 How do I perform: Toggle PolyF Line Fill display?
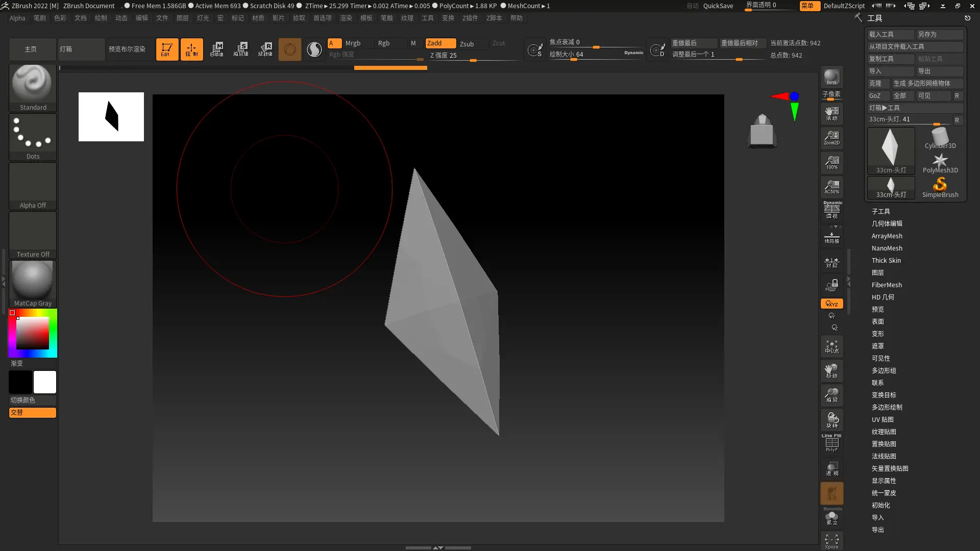(x=831, y=443)
